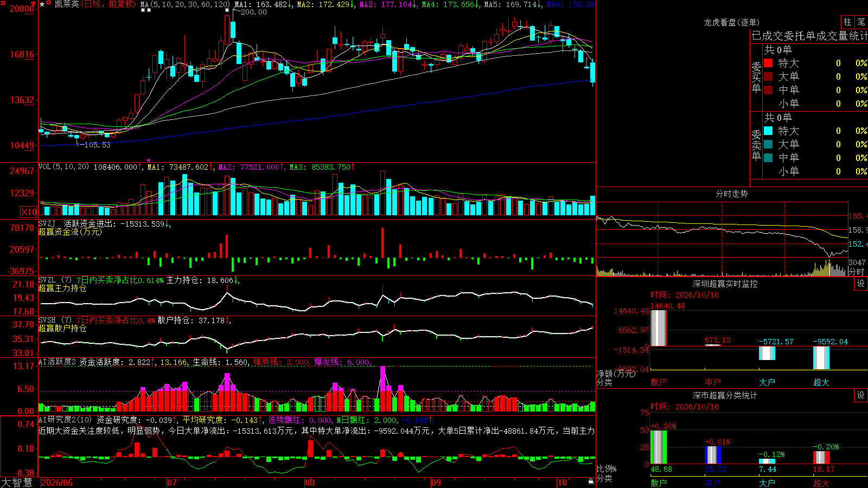
Task: Click the dark red 大单 buy-order swatch
Action: point(768,76)
